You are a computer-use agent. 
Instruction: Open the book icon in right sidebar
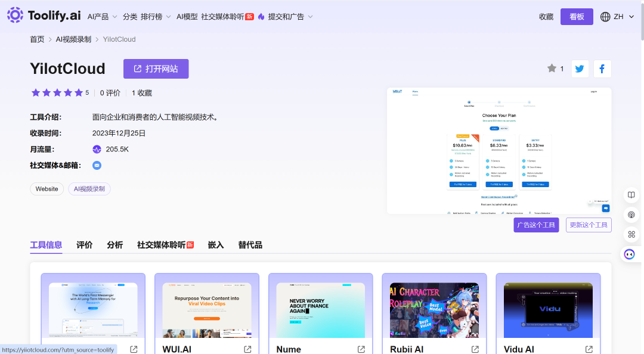[631, 195]
